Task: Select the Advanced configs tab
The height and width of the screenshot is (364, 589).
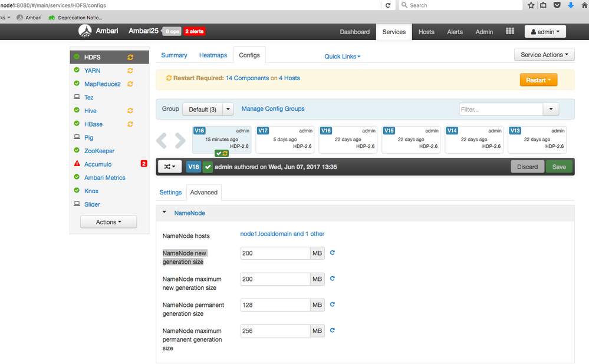Action: click(203, 192)
